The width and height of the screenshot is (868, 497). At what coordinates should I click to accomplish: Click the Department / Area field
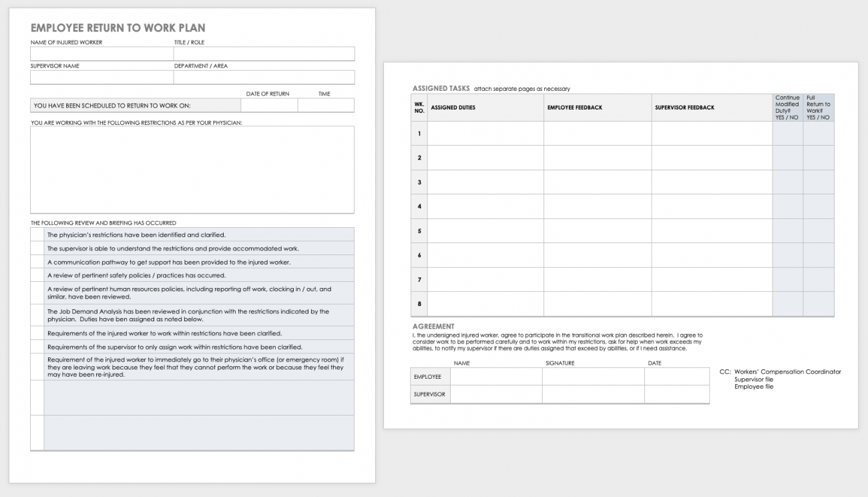[264, 77]
